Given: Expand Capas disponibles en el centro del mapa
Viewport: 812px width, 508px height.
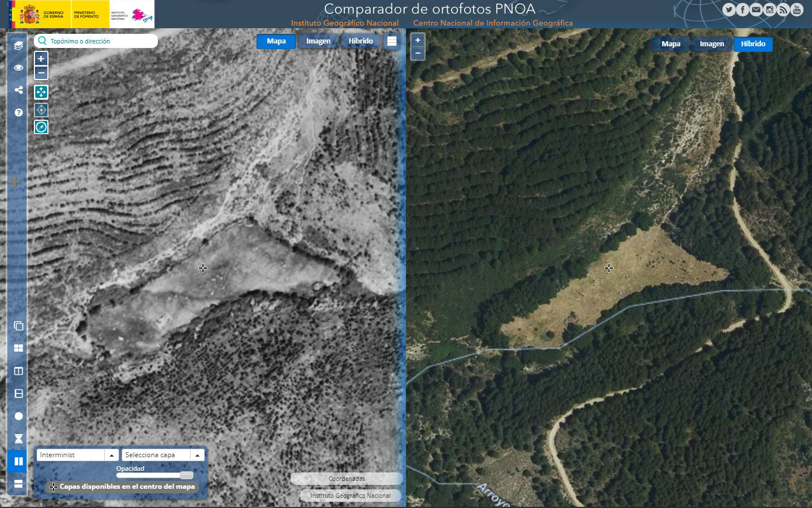Looking at the screenshot, I should click(122, 487).
